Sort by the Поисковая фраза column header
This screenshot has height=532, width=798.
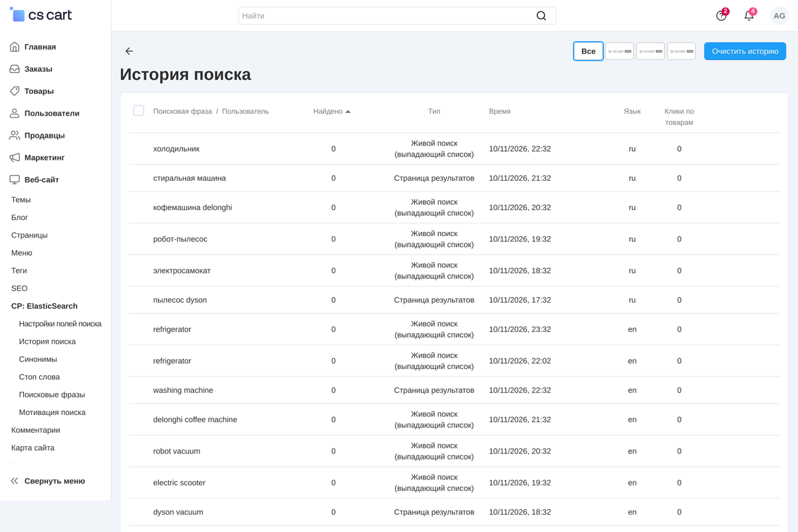[x=183, y=112]
